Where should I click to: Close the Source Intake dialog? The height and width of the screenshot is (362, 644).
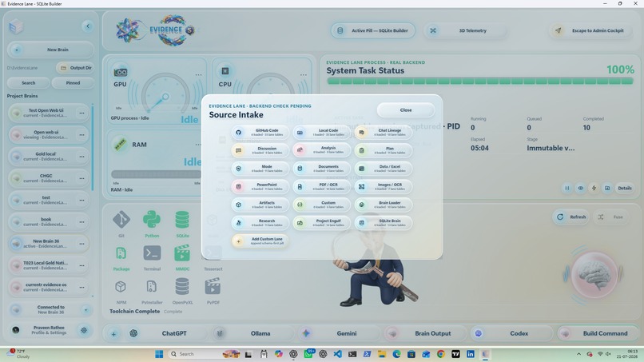click(x=406, y=110)
